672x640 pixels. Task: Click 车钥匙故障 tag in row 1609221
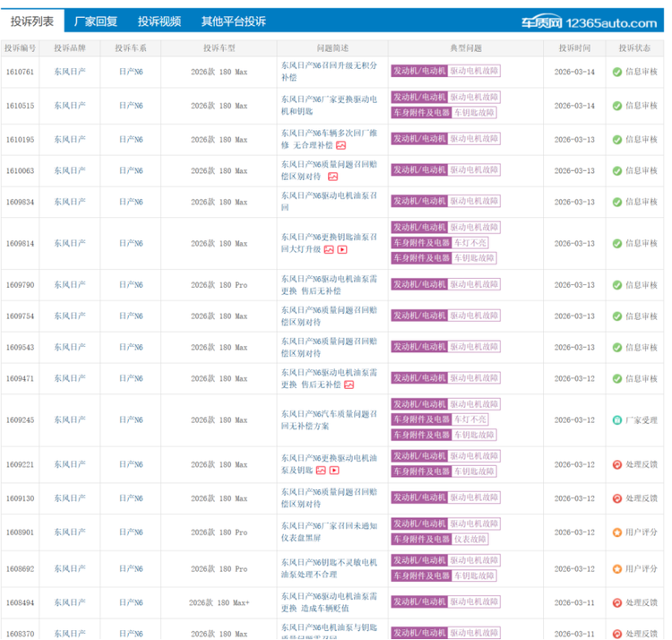474,471
